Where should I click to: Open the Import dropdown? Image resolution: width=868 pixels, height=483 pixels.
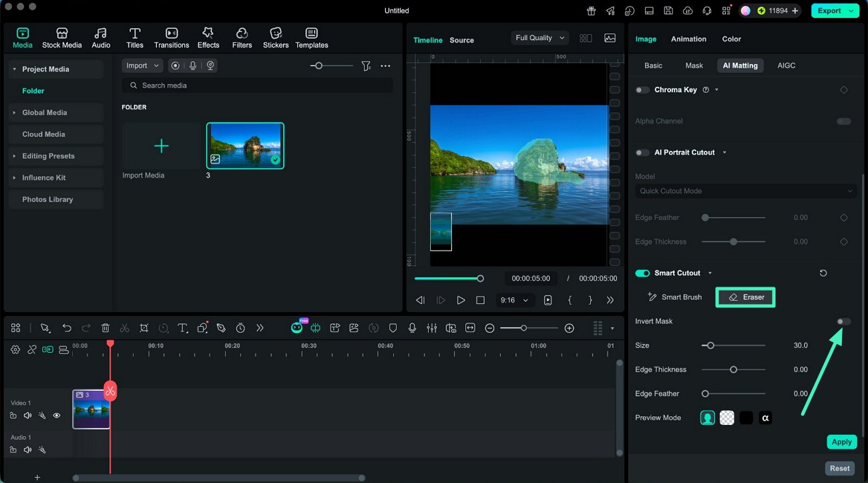coord(142,65)
